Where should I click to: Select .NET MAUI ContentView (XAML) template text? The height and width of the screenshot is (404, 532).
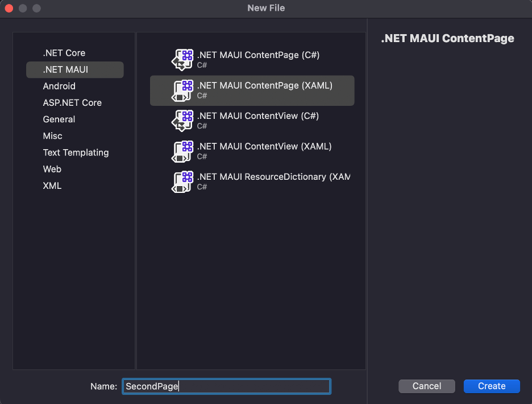264,146
